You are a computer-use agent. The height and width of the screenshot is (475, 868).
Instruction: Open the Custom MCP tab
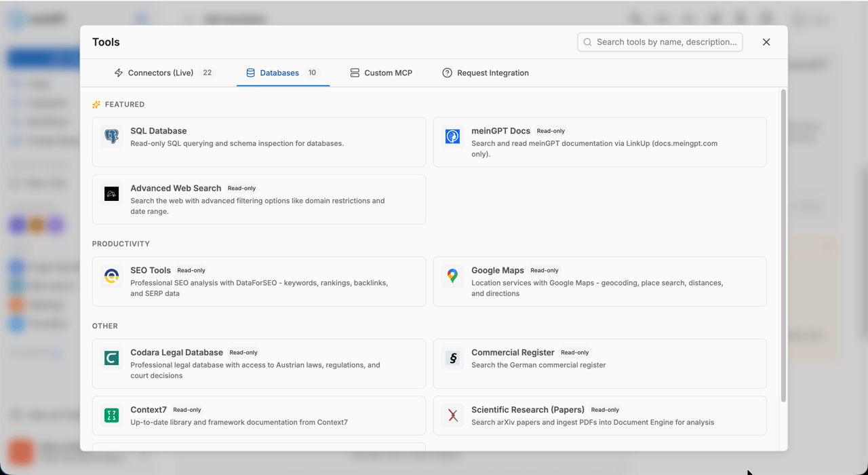click(x=381, y=73)
